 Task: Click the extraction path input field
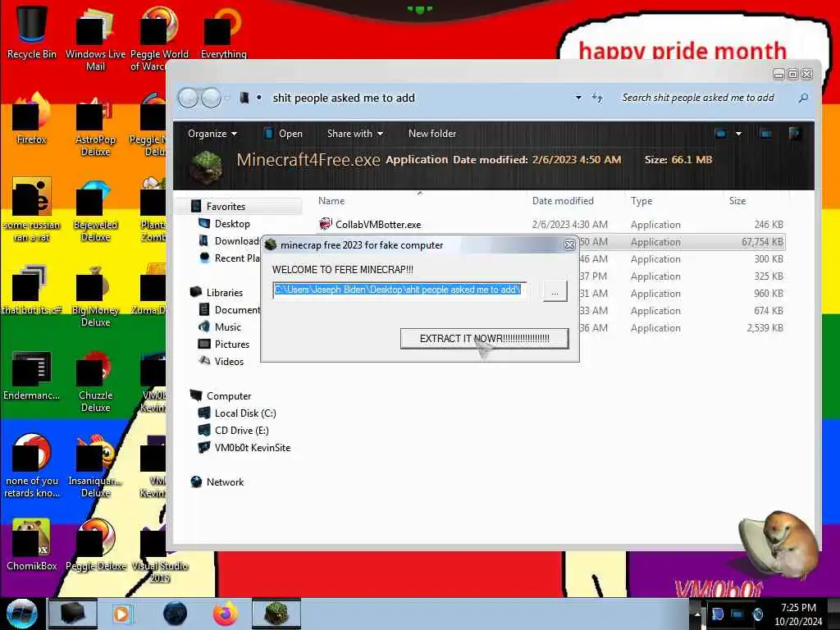click(399, 290)
